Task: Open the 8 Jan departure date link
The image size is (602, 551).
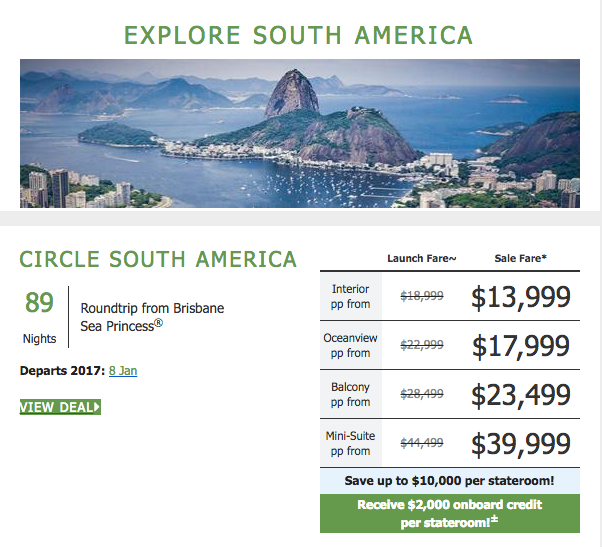Action: point(123,371)
